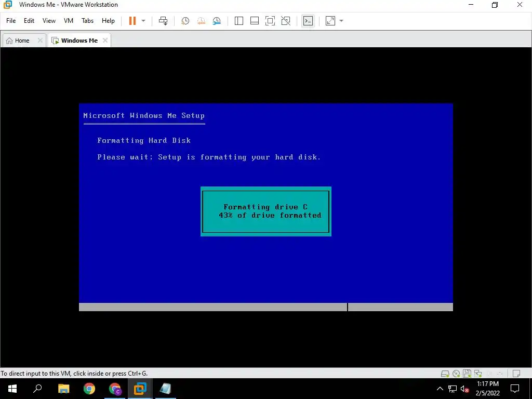Open the clock showing 1:17 PM
Screen dimensions: 532x399
tap(487, 389)
